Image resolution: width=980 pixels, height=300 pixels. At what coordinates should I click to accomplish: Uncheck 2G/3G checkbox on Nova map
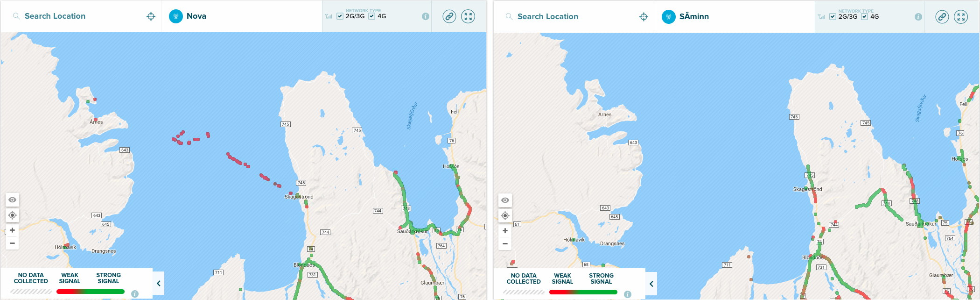tap(340, 16)
